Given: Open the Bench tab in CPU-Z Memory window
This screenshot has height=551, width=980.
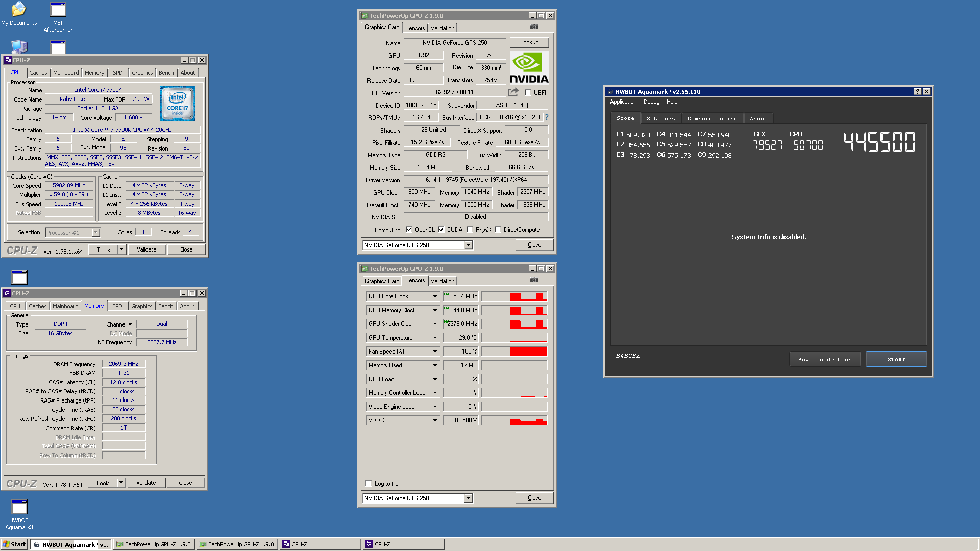Looking at the screenshot, I should coord(166,306).
